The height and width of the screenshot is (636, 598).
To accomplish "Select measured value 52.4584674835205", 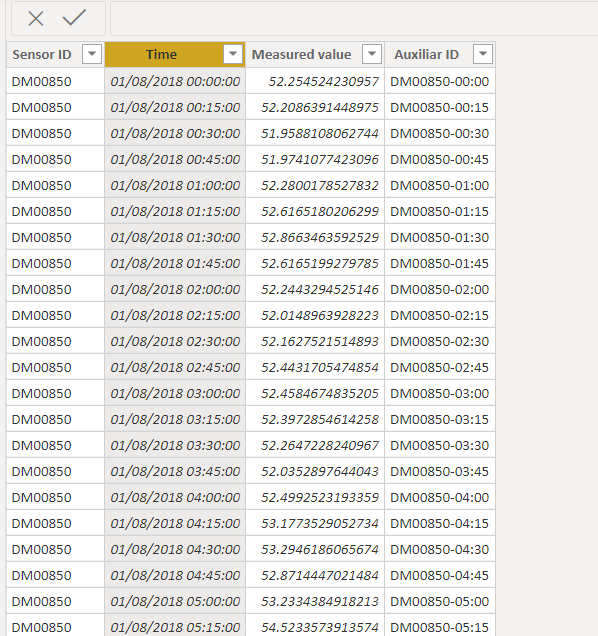I will pos(315,393).
